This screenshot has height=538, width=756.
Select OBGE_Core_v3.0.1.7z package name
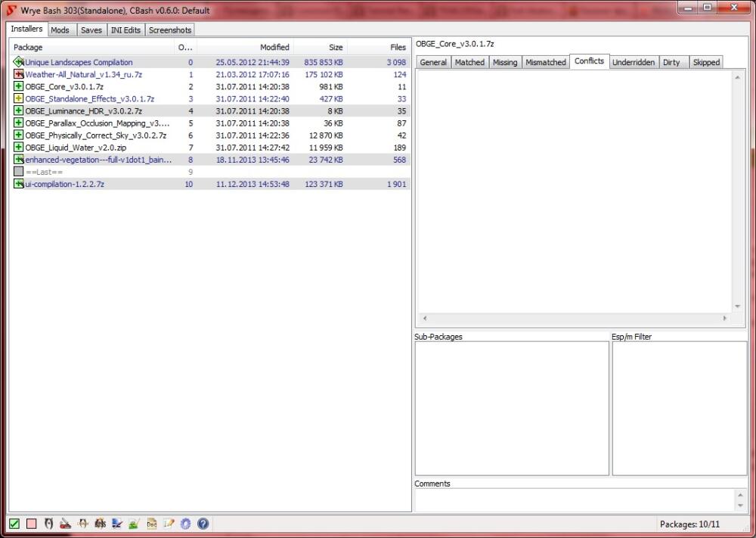(64, 86)
